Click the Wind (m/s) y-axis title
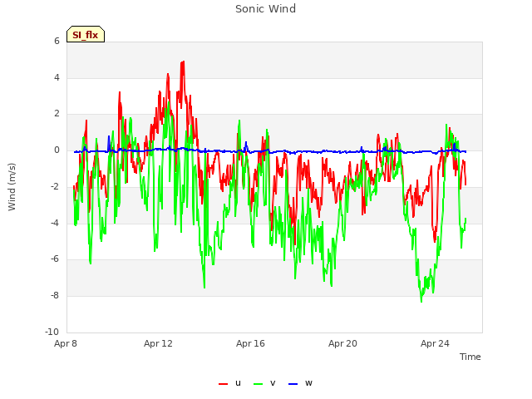The width and height of the screenshot is (532, 399). point(12,187)
